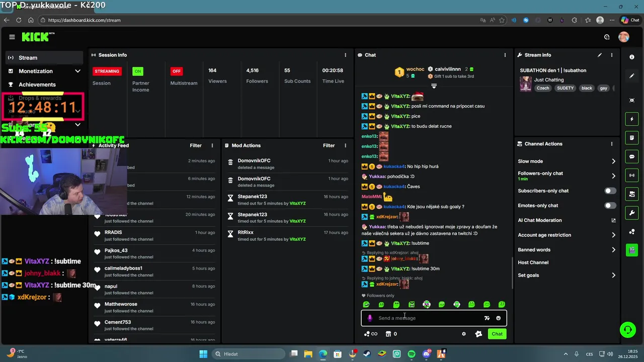
Task: Toggle Emotes-only chat switch
Action: tap(610, 205)
